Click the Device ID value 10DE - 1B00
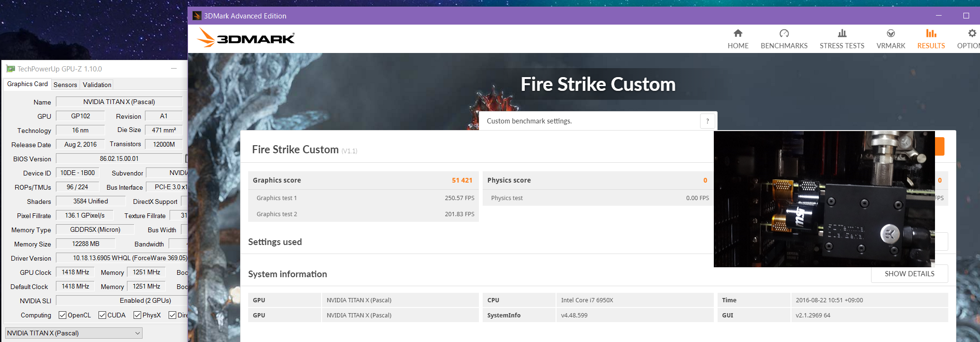 [78, 173]
